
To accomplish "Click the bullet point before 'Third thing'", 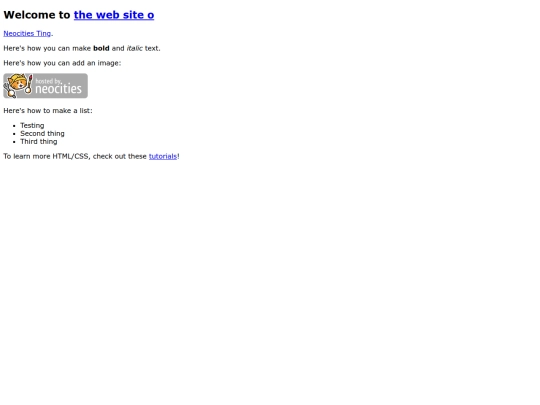I will click(x=14, y=142).
